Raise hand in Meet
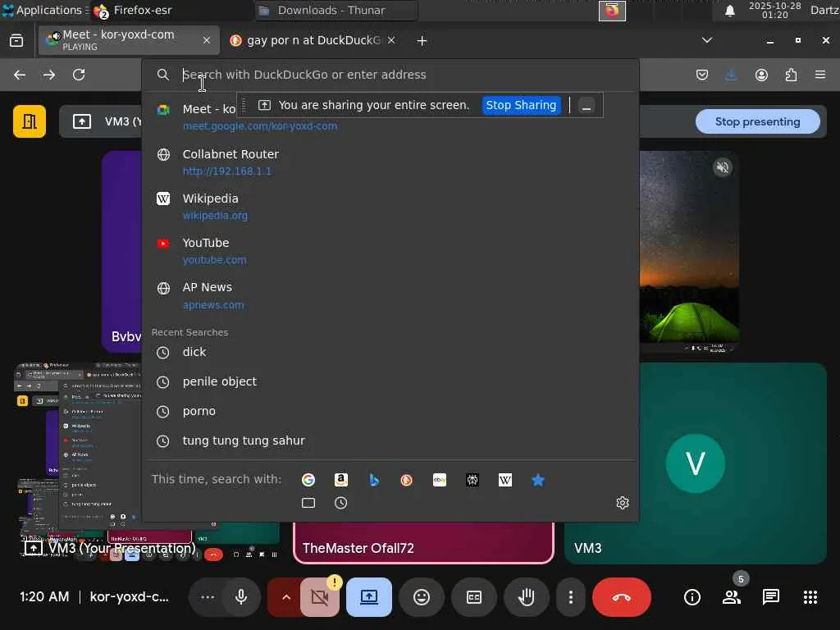The image size is (840, 630). click(527, 597)
